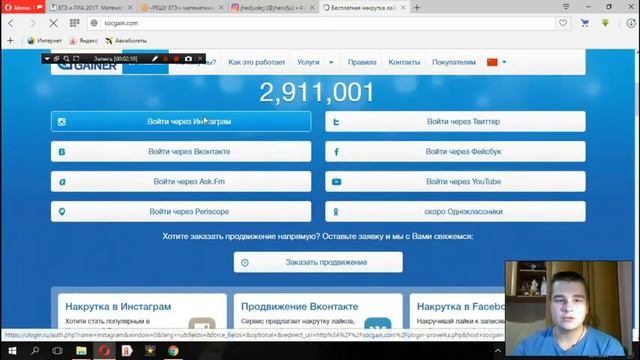The height and width of the screenshot is (360, 640).
Task: Open Yandex browser from taskbar
Action: click(x=127, y=351)
